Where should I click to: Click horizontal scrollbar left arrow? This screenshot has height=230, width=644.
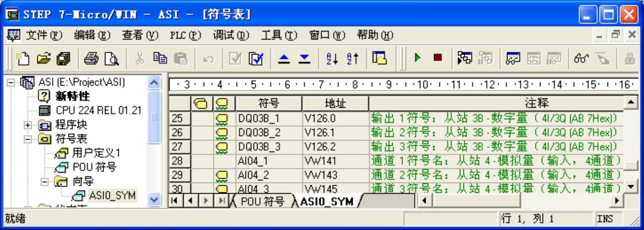tap(425, 202)
